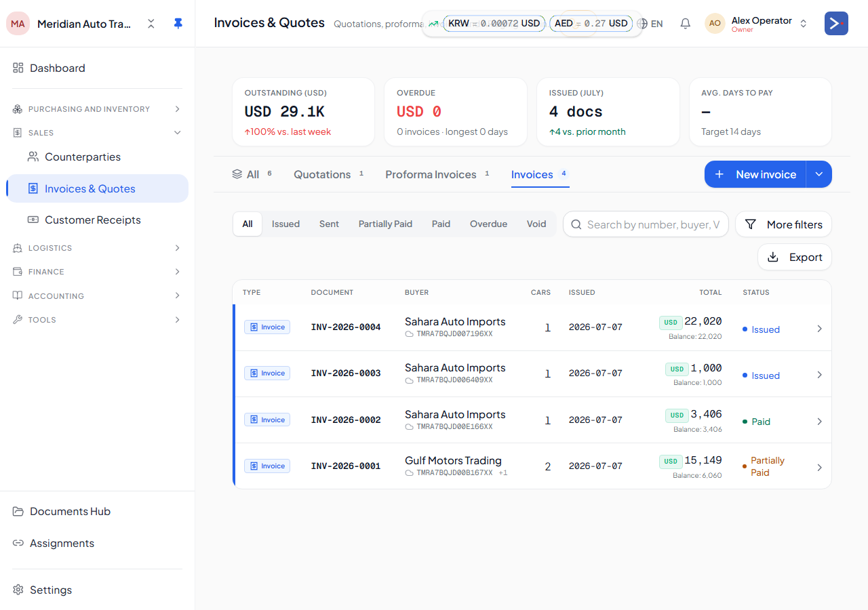Click the Invoices & Quotes sidebar icon
This screenshot has height=610, width=868.
[x=33, y=188]
